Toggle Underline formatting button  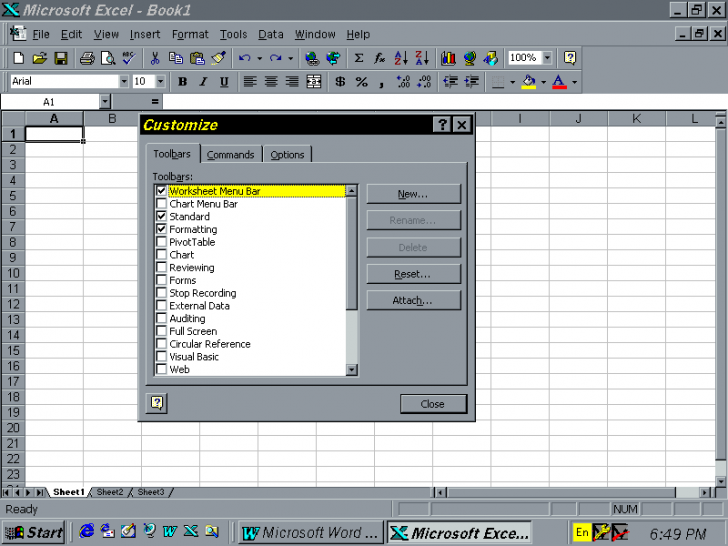tap(224, 82)
